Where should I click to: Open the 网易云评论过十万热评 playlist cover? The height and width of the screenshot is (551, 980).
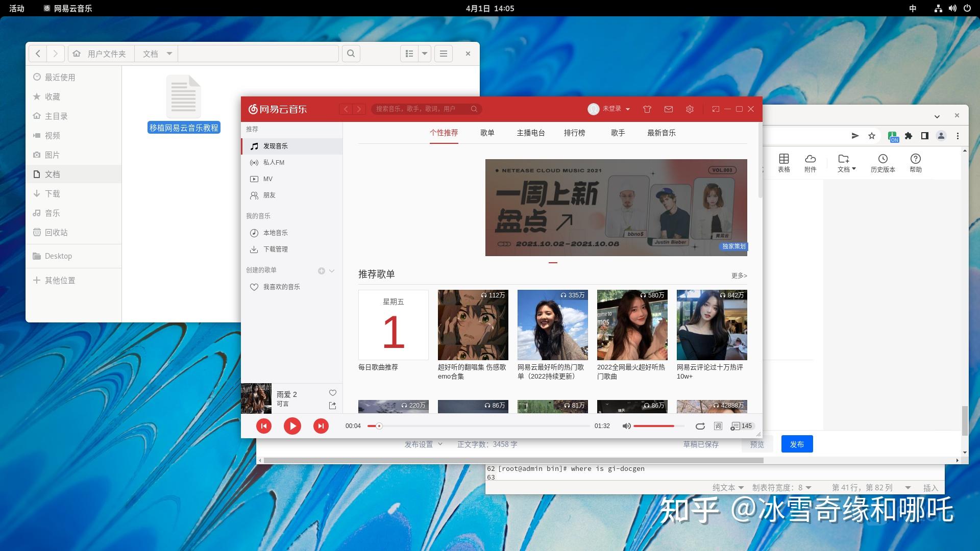[x=712, y=325]
